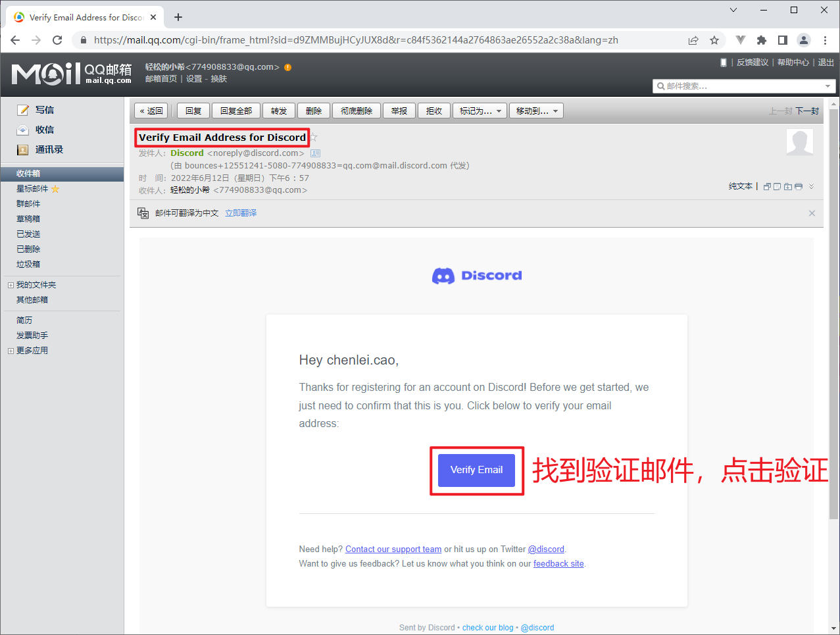Bookmark this page with star icon
840x635 pixels.
pos(714,40)
